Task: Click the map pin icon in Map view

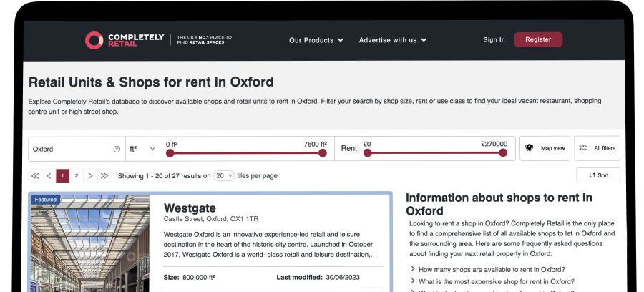Action: (x=529, y=148)
